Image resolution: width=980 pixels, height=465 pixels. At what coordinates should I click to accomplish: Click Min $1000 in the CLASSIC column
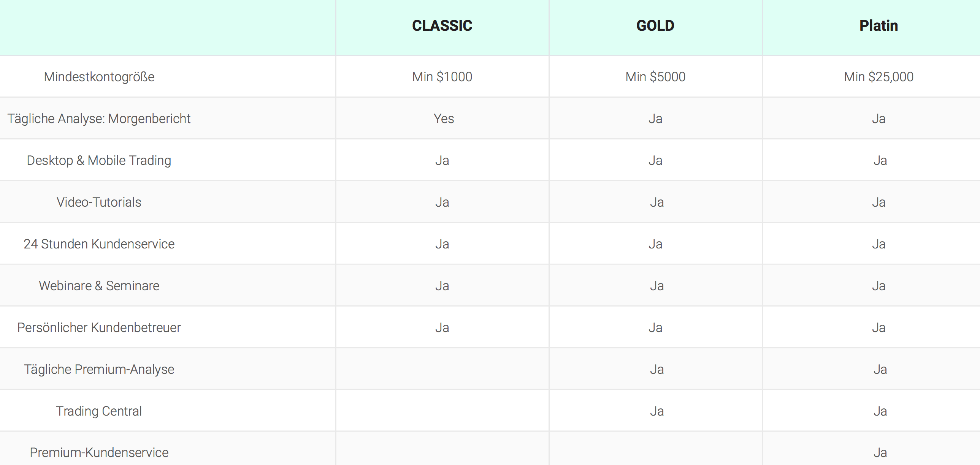[x=442, y=77]
